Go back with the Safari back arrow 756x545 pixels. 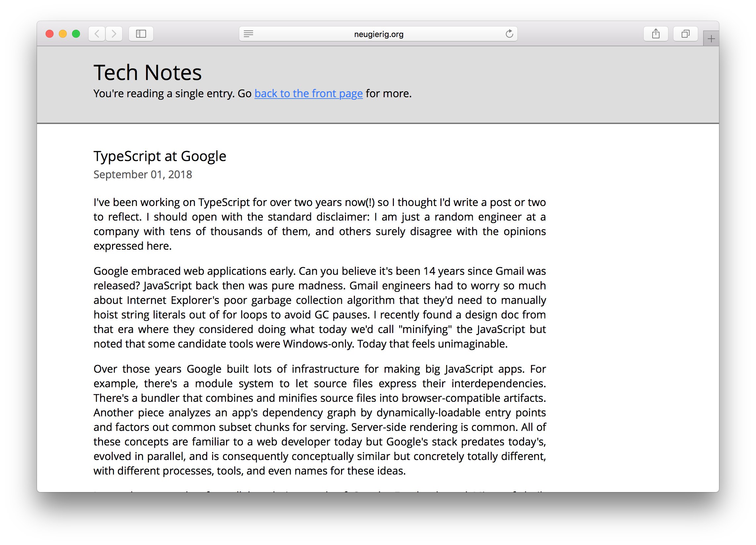(x=97, y=34)
